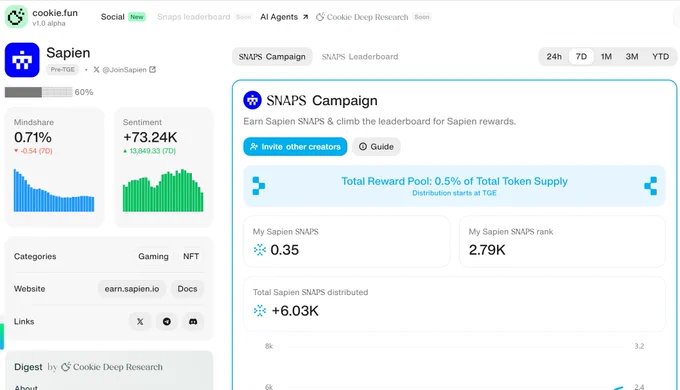The width and height of the screenshot is (680, 390).
Task: Switch to the SNAPS Leaderboard tab
Action: click(x=360, y=57)
